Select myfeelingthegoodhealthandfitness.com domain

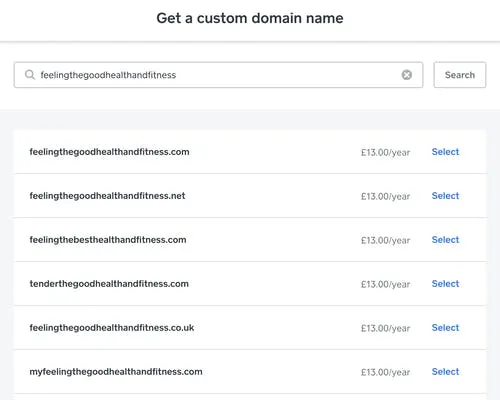pyautogui.click(x=445, y=372)
